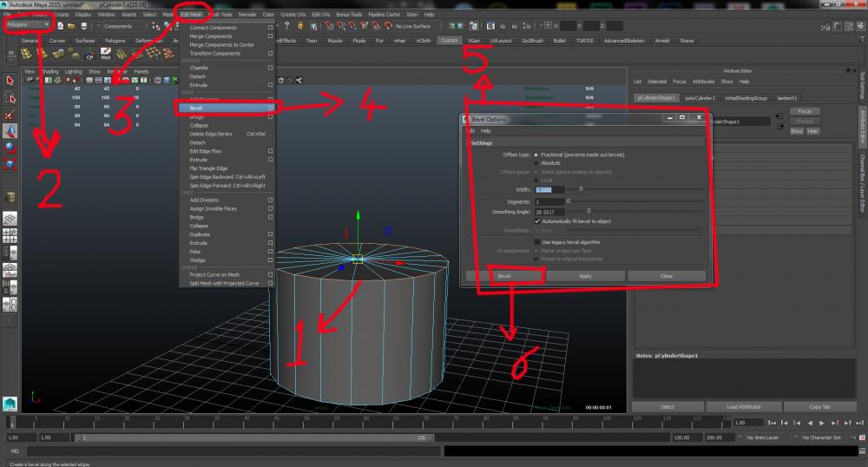Select the arrow Select tool in toolbox
Screen dimensions: 868x467
pyautogui.click(x=10, y=80)
